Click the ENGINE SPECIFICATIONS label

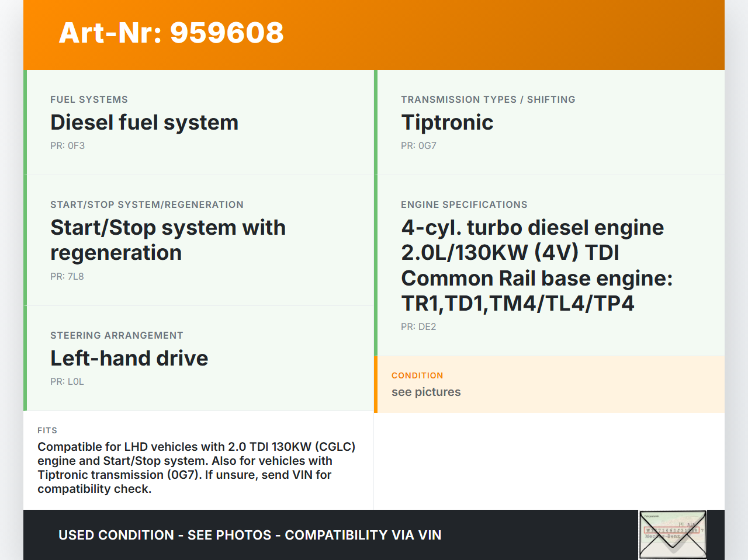(464, 205)
